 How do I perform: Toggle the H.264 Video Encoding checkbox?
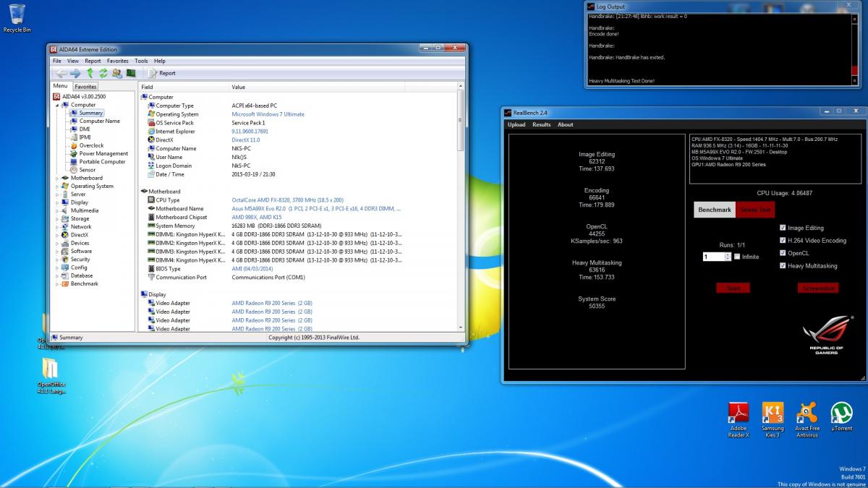tap(783, 241)
